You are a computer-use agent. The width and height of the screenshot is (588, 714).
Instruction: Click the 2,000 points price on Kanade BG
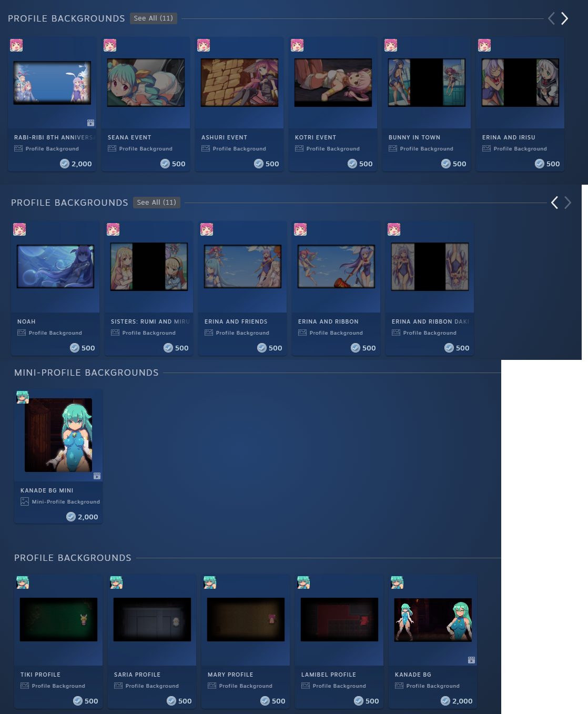tap(457, 701)
